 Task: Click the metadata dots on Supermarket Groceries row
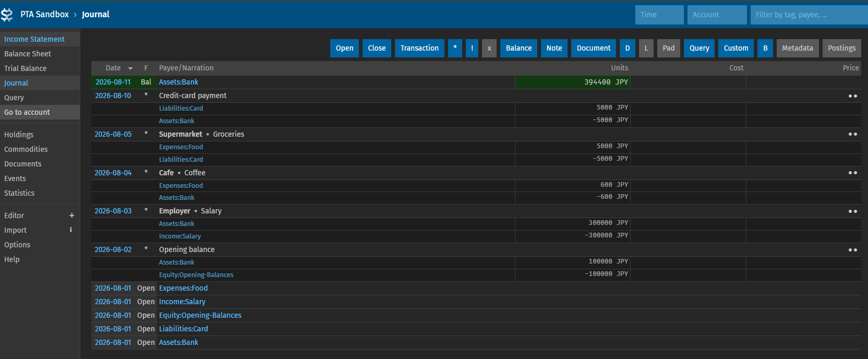tap(852, 134)
